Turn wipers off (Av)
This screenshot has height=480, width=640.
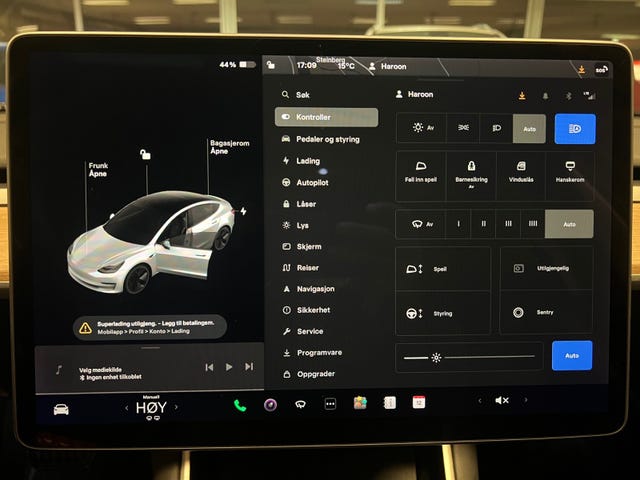tap(421, 224)
